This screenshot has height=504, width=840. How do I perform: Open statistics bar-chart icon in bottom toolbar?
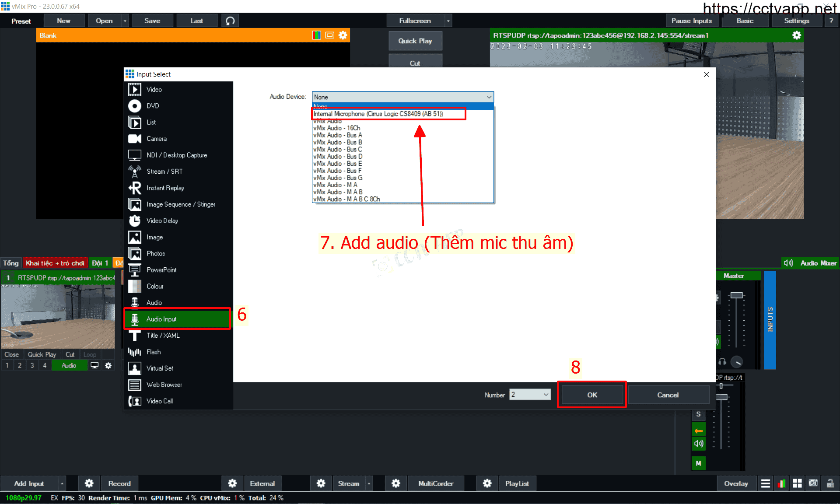[781, 483]
